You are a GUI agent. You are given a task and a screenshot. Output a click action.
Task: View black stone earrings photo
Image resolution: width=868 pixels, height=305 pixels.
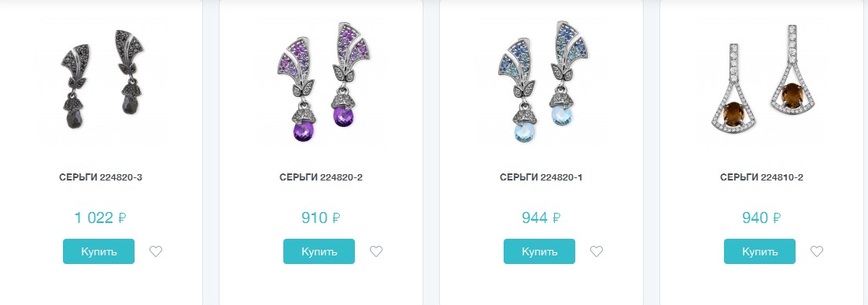[101, 81]
